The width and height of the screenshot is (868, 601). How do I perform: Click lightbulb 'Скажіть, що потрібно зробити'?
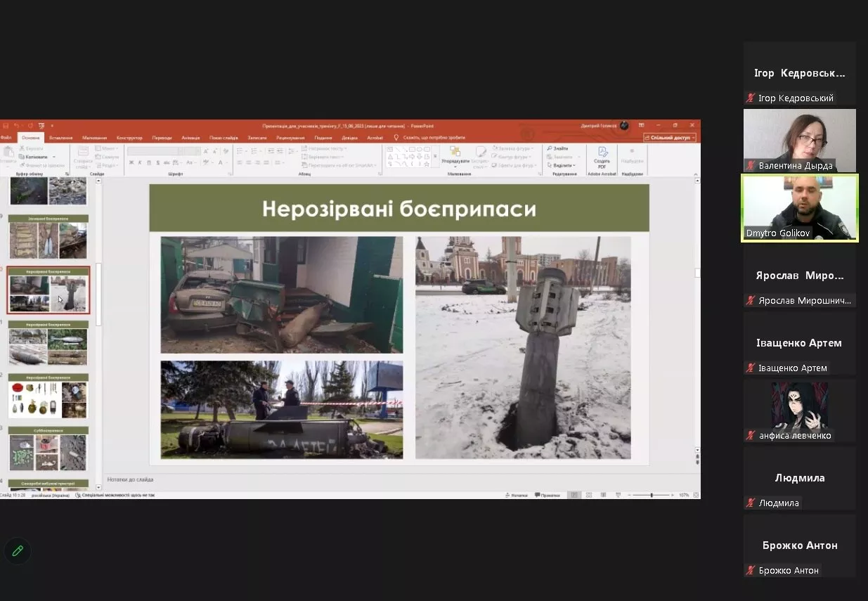tap(396, 138)
